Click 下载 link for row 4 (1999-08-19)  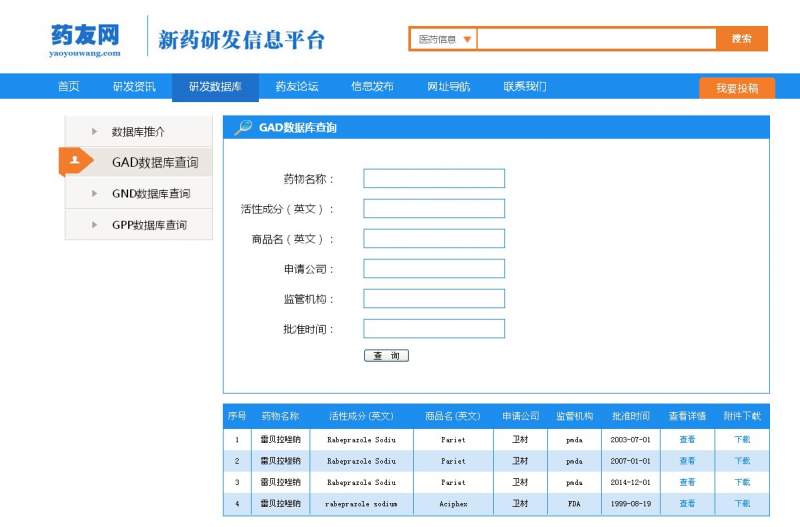[742, 504]
